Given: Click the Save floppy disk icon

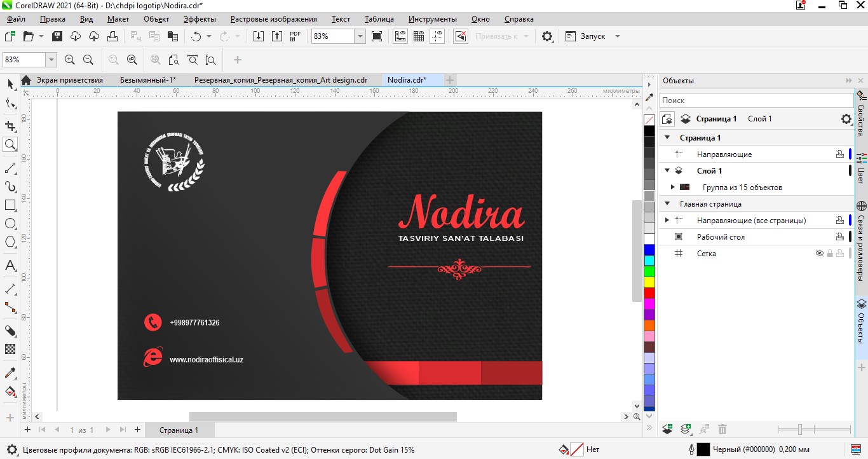Looking at the screenshot, I should [x=57, y=36].
